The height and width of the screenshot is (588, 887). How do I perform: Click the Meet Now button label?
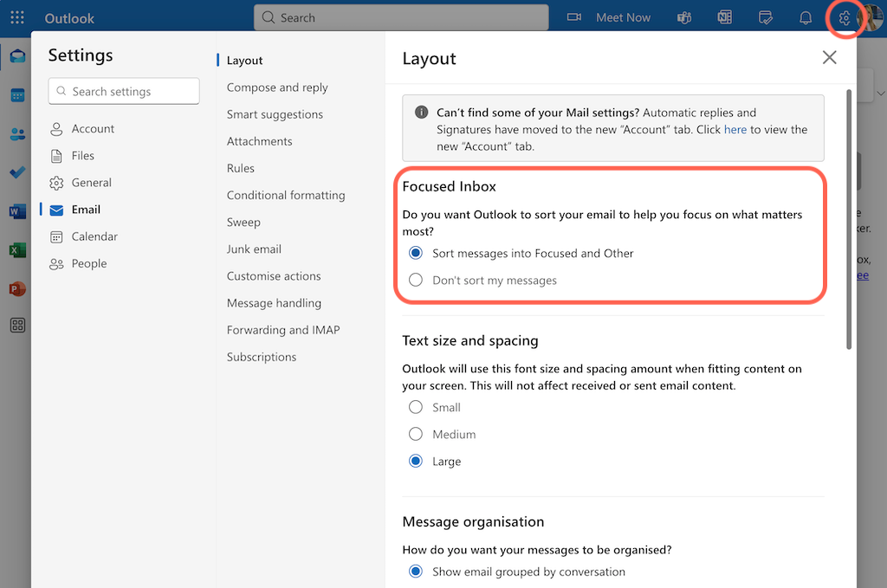(x=623, y=17)
